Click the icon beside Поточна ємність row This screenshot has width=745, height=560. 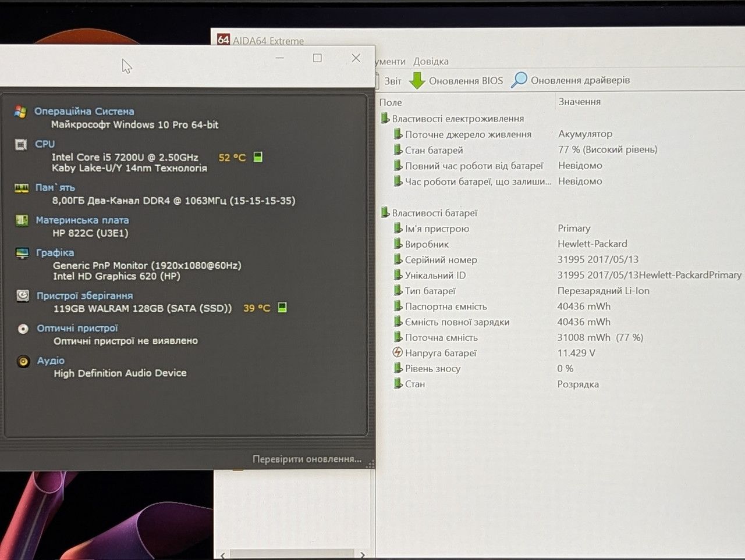pyautogui.click(x=398, y=337)
